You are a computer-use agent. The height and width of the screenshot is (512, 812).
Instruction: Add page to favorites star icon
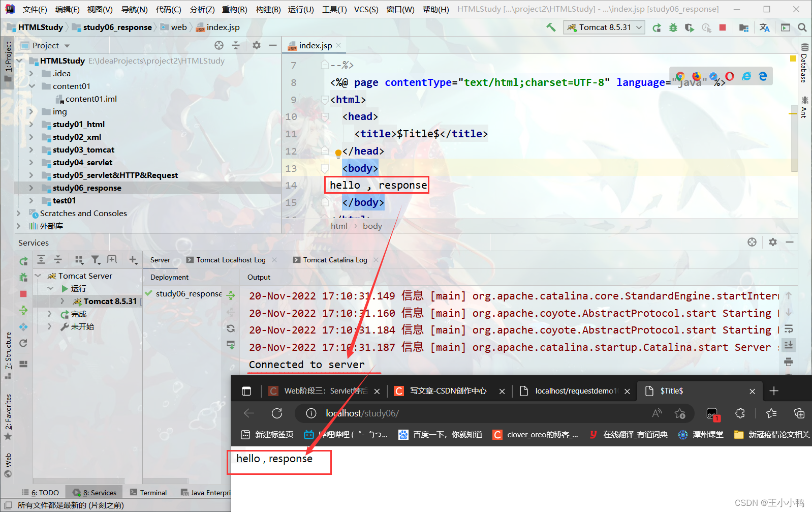pos(680,413)
